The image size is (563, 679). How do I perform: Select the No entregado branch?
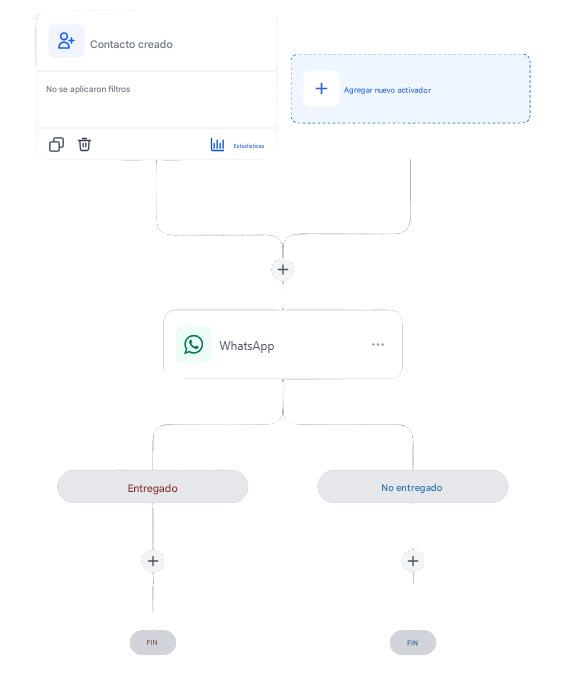click(x=413, y=487)
